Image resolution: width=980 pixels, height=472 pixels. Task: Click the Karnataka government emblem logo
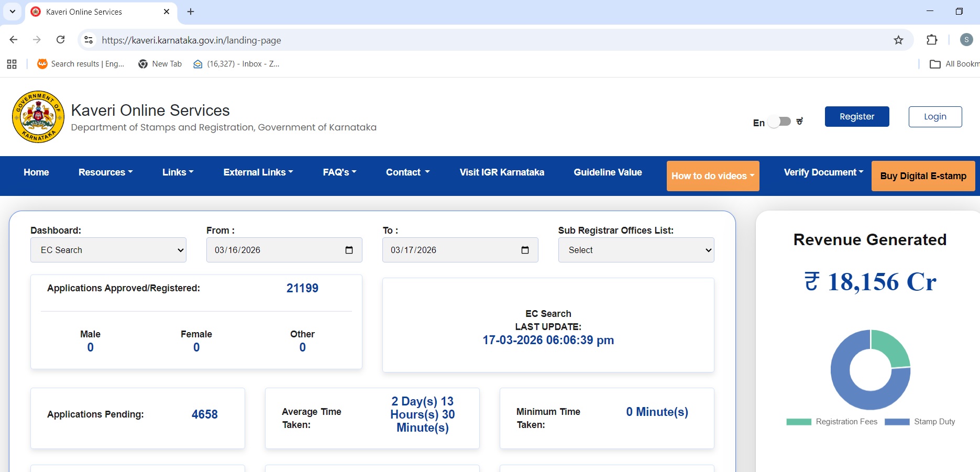point(38,117)
